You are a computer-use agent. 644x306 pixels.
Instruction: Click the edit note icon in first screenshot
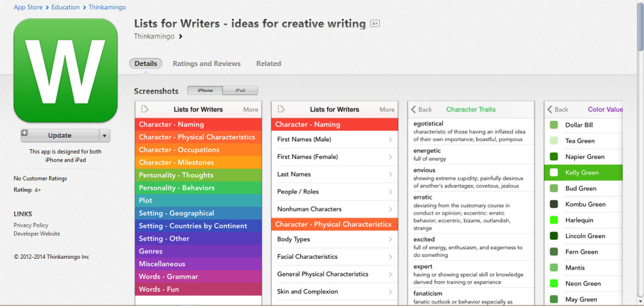click(x=144, y=109)
